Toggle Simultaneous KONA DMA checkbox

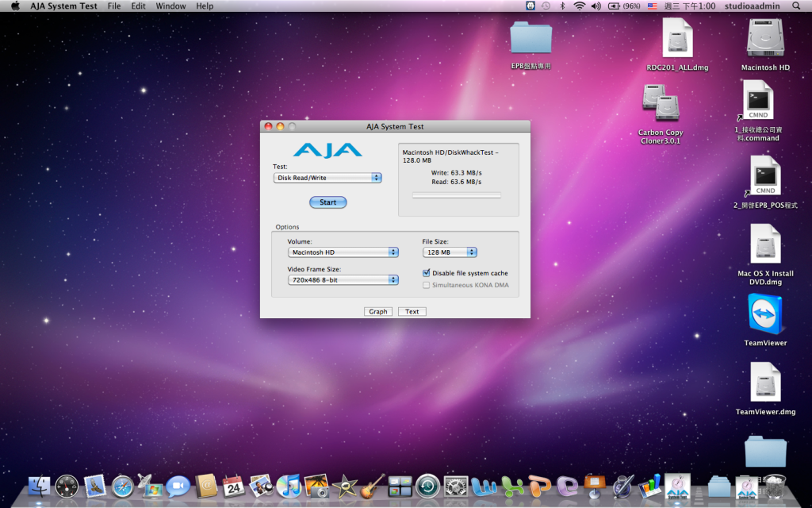click(426, 285)
